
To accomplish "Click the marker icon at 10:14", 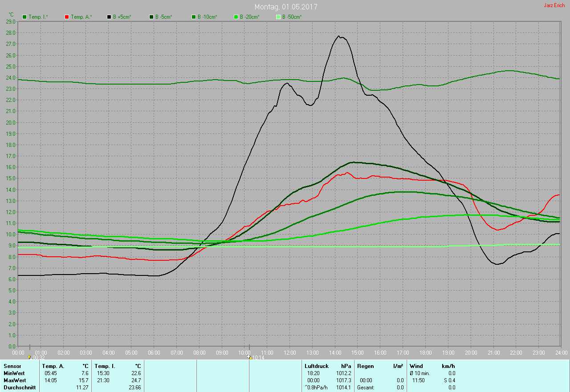I will [249, 357].
